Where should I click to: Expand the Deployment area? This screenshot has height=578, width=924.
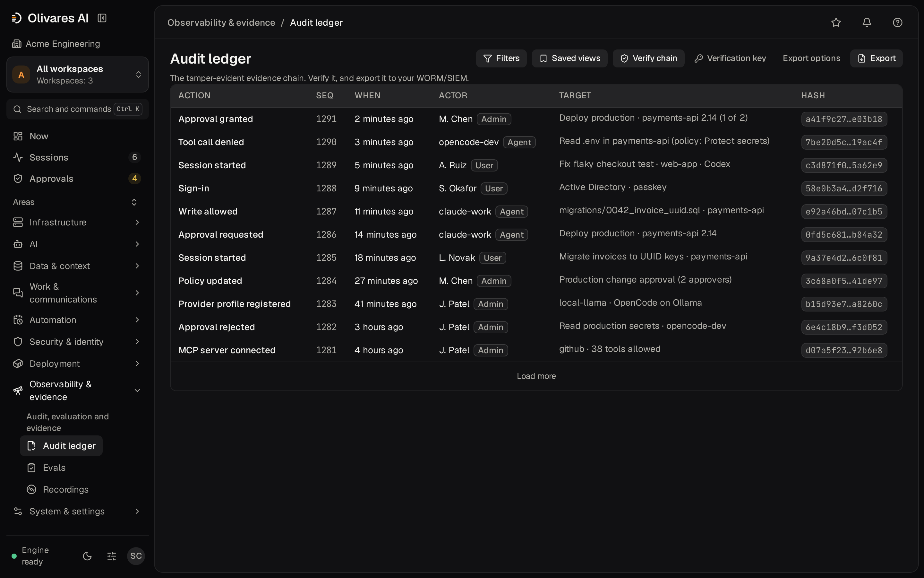coord(78,363)
